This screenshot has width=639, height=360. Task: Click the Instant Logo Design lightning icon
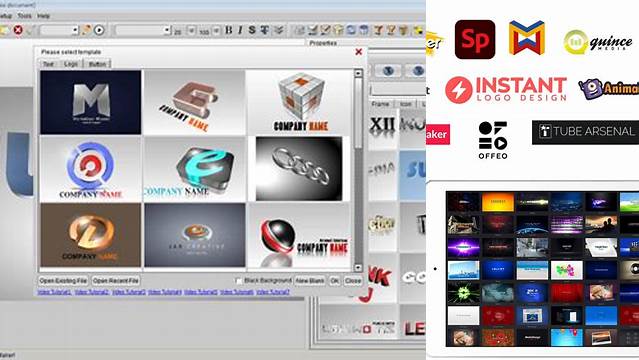click(x=458, y=90)
